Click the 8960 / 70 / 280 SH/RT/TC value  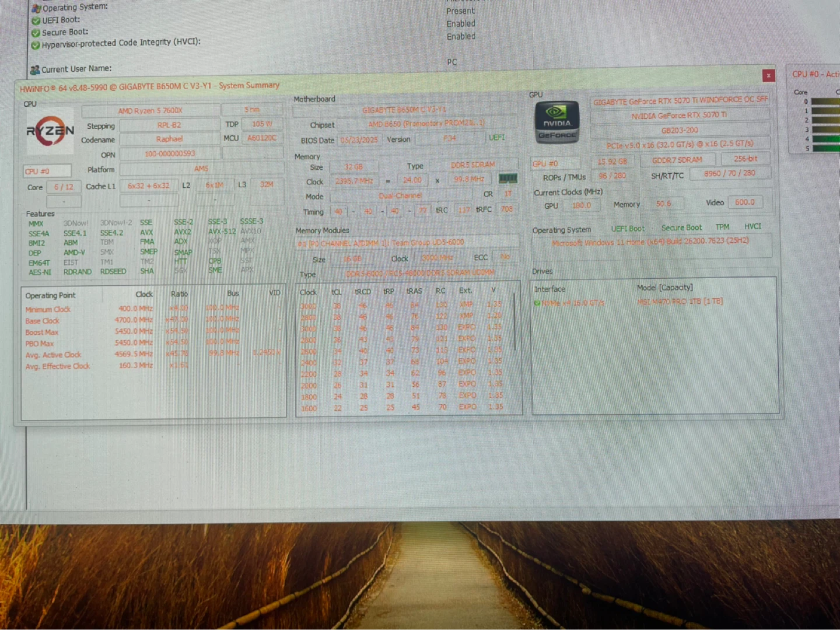point(729,173)
